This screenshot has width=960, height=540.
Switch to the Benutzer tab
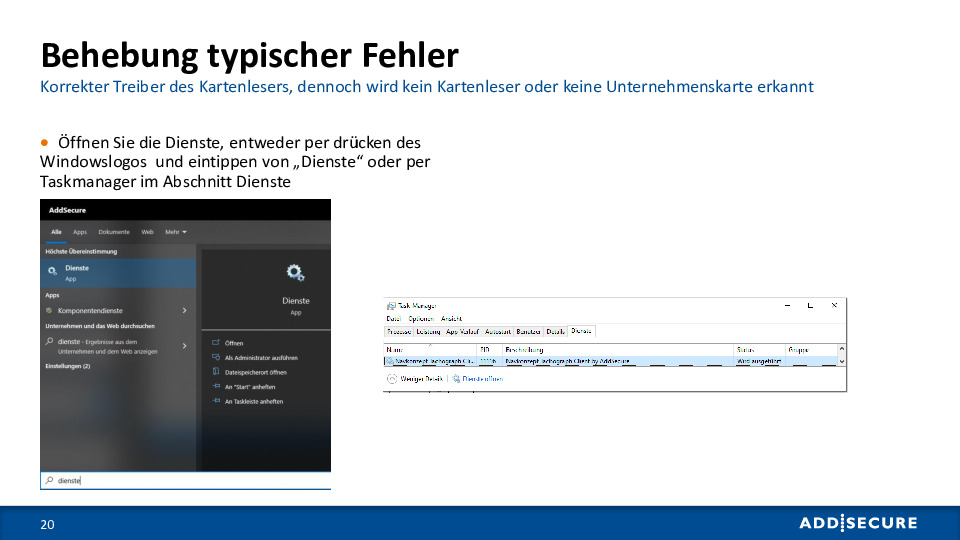(x=528, y=332)
